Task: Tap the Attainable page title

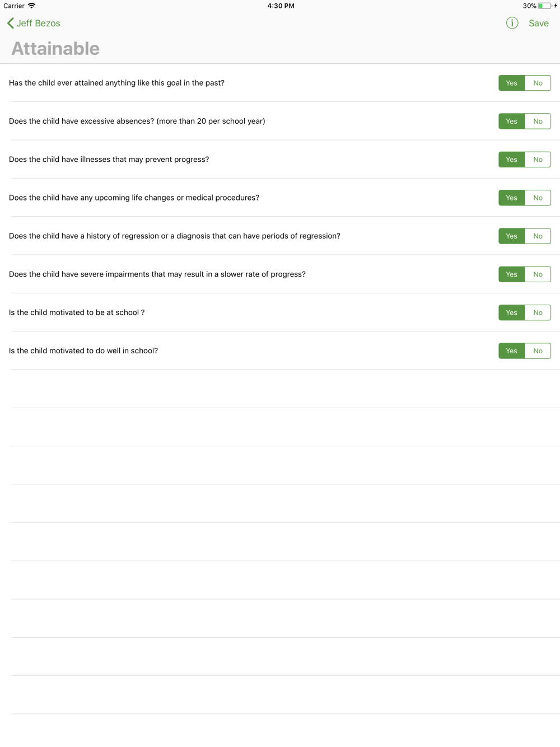Action: pyautogui.click(x=55, y=49)
